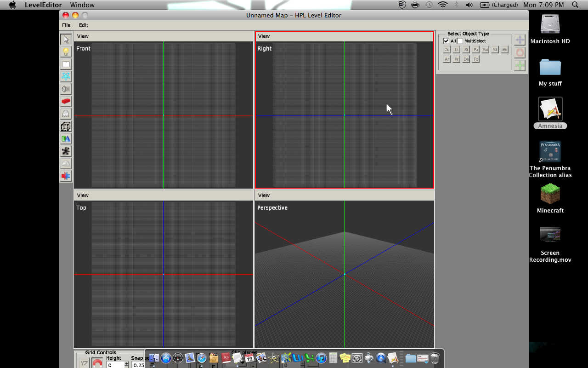Viewport: 588px width, 368px height.
Task: Activate the black splat Decals tool
Action: click(x=66, y=151)
